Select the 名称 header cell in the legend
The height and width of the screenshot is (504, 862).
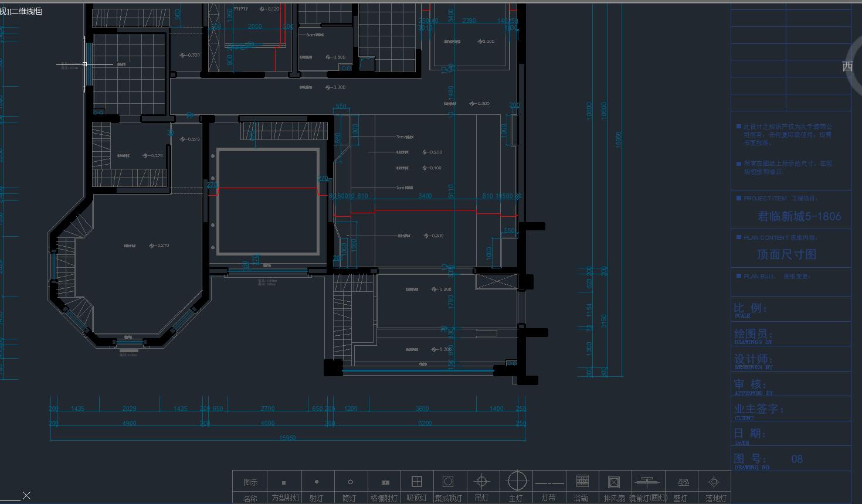pos(250,499)
